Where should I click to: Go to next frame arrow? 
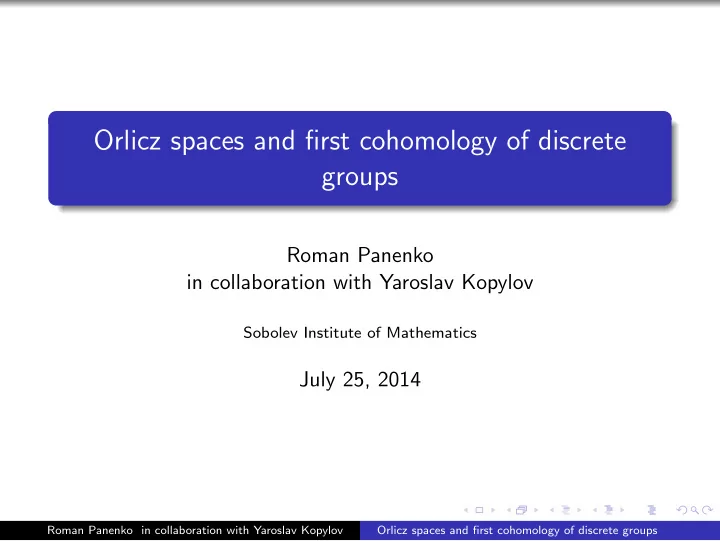tap(536, 510)
